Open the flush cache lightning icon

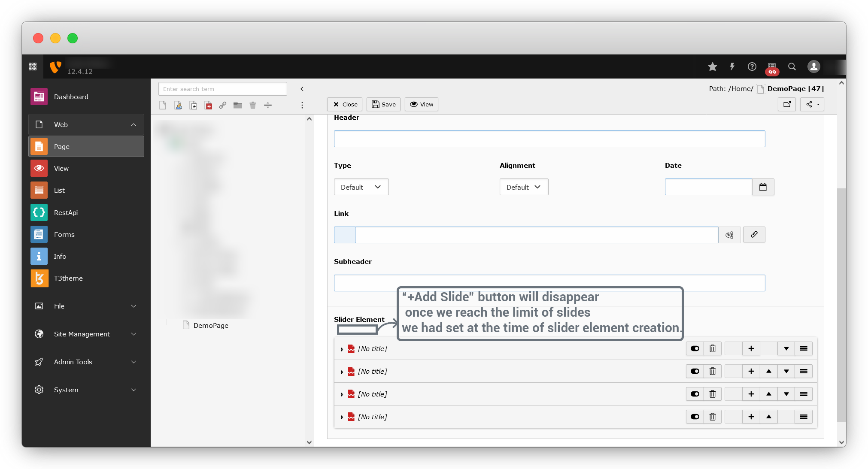coord(732,67)
